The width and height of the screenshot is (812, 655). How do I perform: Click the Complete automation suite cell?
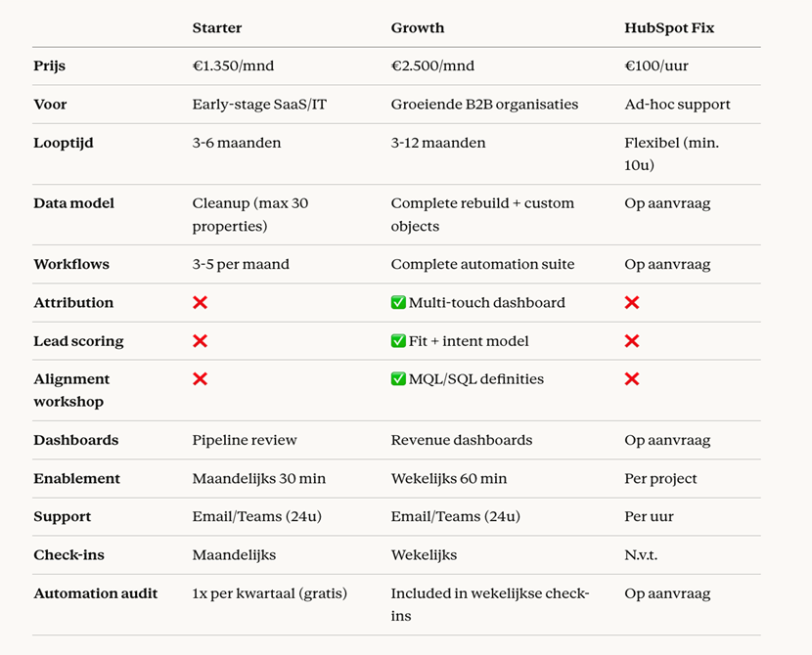(482, 264)
